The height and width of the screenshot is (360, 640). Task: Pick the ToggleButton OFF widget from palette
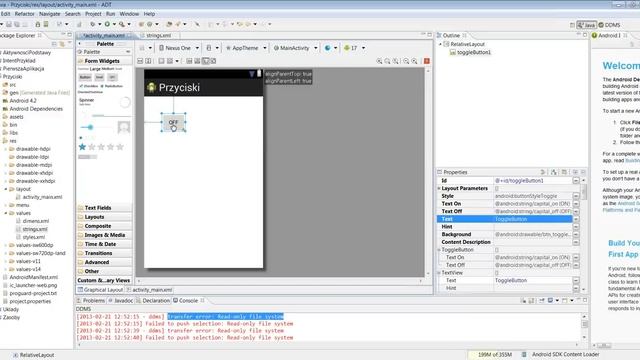tap(112, 77)
